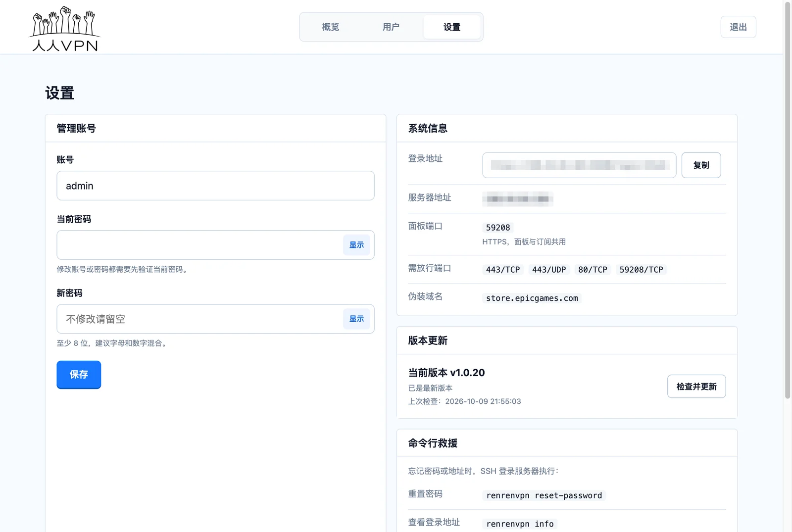Click the 系统信息 card heading
Viewport: 792px width, 532px height.
click(428, 128)
